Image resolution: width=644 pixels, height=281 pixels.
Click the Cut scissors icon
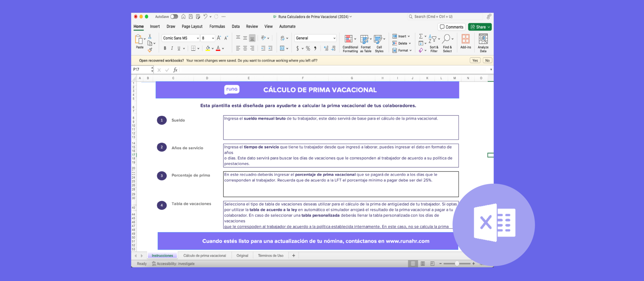150,37
